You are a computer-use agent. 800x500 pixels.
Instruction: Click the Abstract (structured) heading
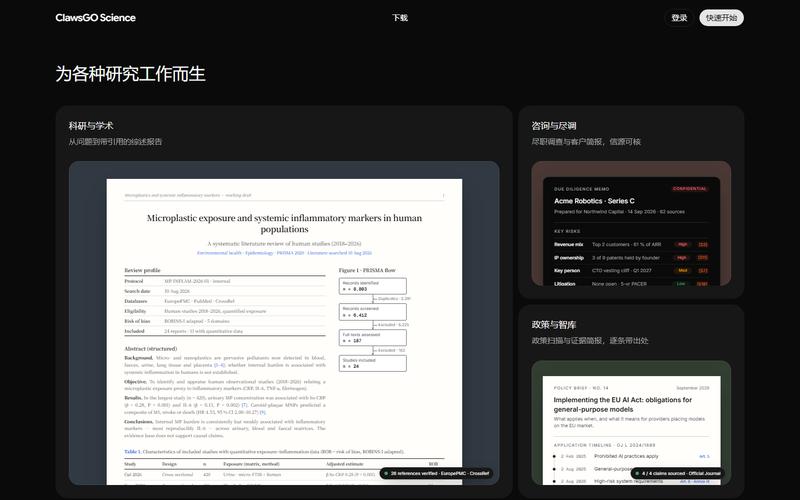tap(151, 348)
